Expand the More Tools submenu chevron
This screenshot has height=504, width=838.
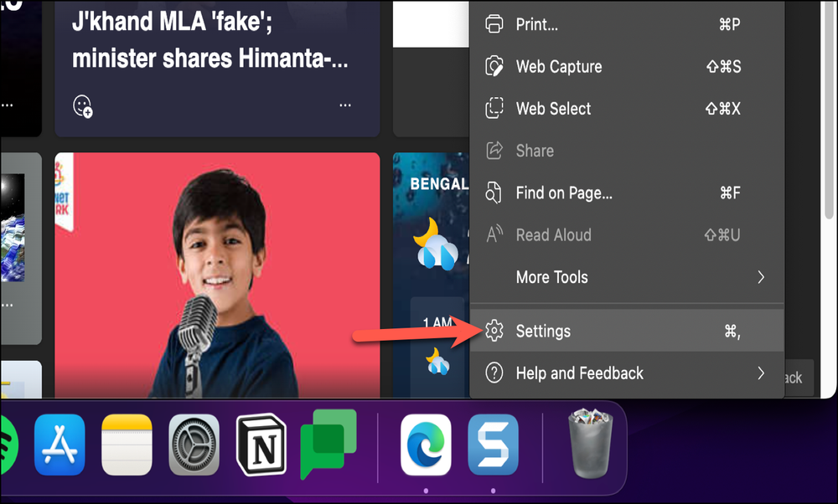pos(761,276)
